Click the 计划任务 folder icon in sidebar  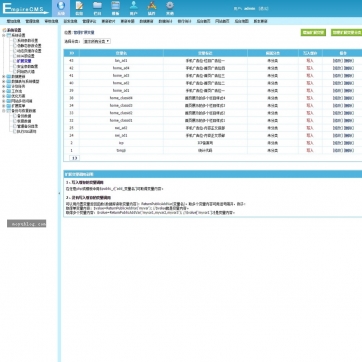(x=9, y=86)
